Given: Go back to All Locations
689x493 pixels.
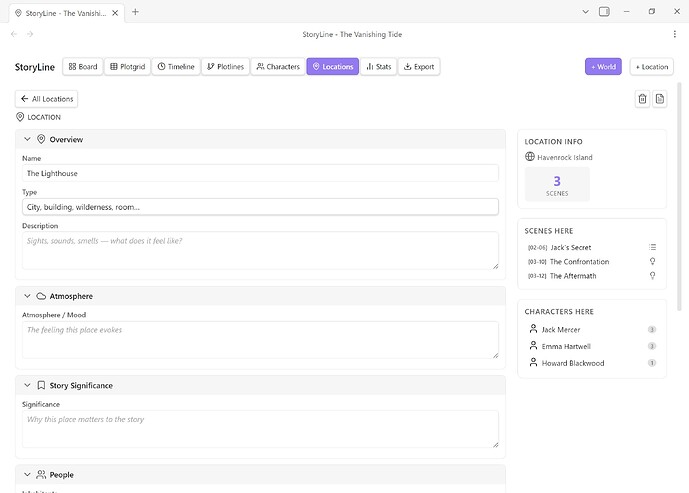Looking at the screenshot, I should 46,99.
